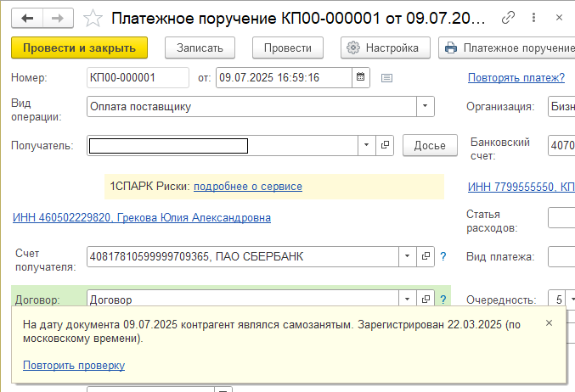Open comment note icon beside date field
This screenshot has height=392, width=575.
(x=386, y=78)
